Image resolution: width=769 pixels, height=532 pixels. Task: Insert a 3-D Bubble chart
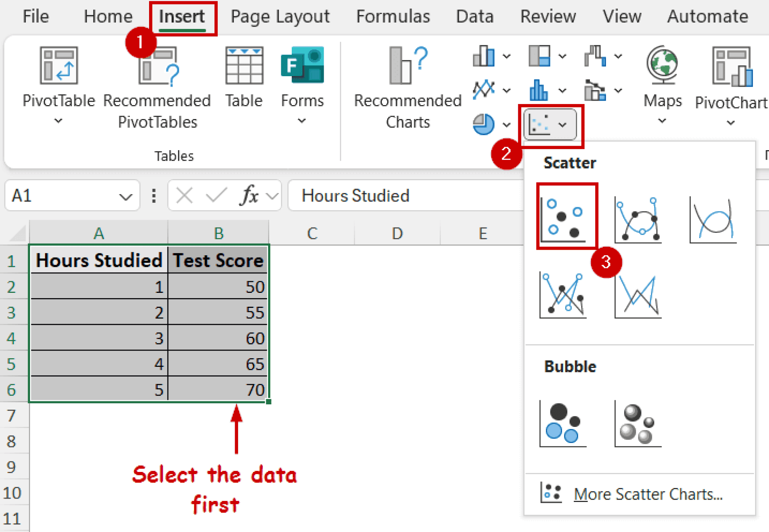point(638,423)
